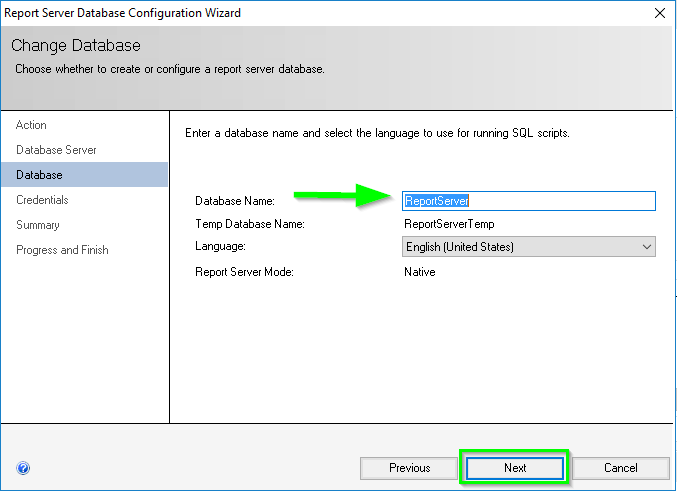Go back with the Previous button
Viewport: 677px width, 491px height.
pos(409,468)
